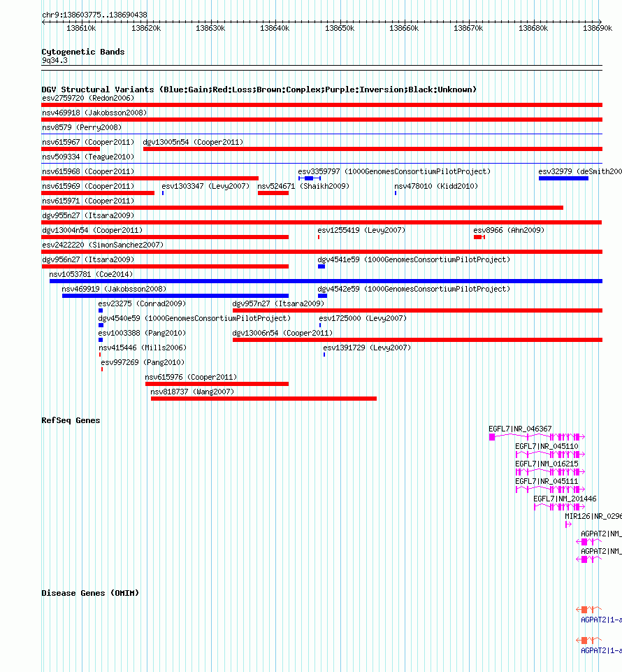Screen dimensions: 622x672
Task: Click the second orange OMIM AGPAT2 glyph
Action: [x=589, y=641]
